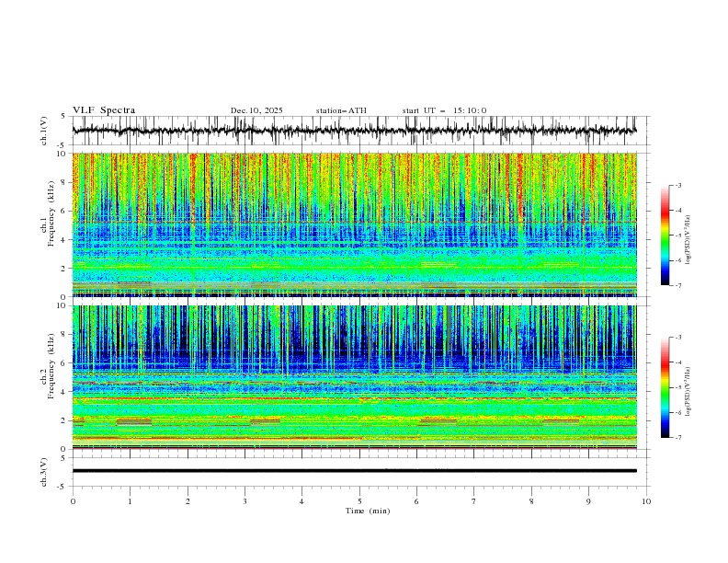The height and width of the screenshot is (563, 728).
Task: Click the ch.1 color scale bar
Action: pyautogui.click(x=665, y=236)
